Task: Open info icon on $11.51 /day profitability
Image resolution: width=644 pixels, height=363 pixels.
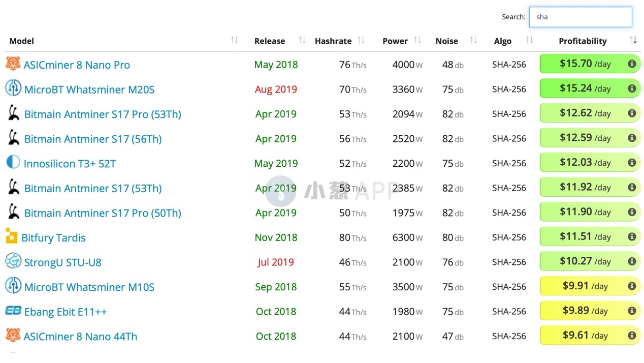Action: tap(632, 236)
